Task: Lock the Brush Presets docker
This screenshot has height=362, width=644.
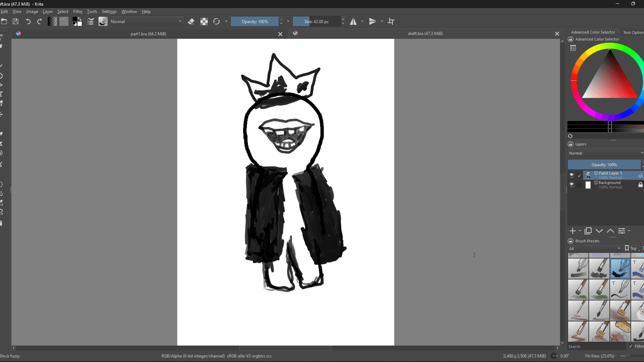Action: coord(571,241)
